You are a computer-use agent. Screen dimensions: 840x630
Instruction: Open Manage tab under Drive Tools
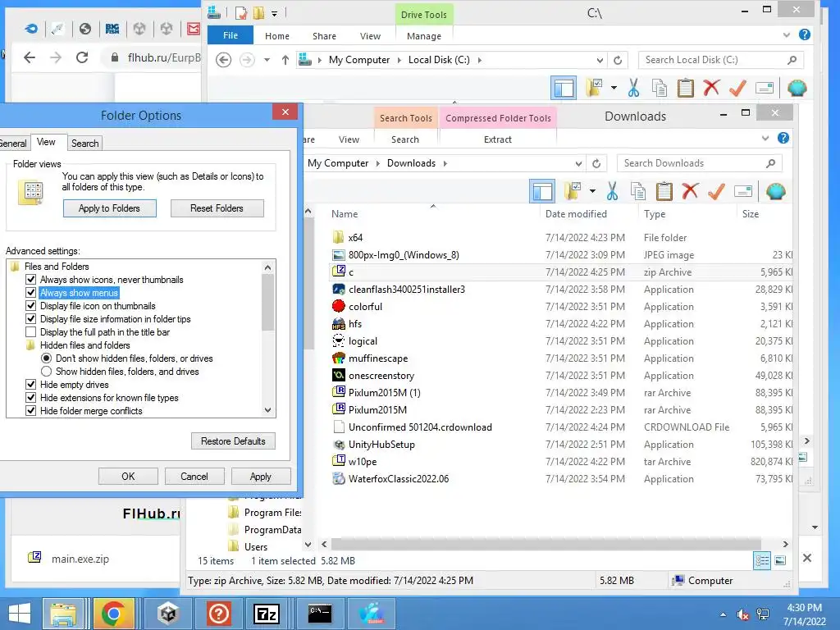[x=424, y=36]
